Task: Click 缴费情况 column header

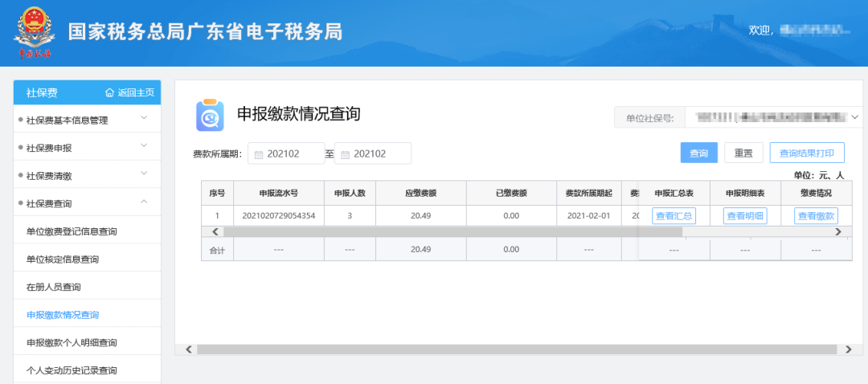Action: pos(816,193)
